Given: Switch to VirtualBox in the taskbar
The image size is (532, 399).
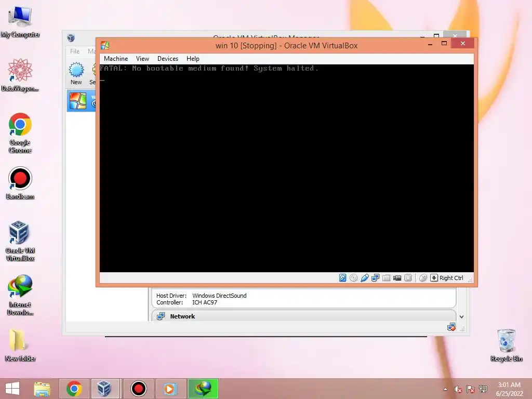Looking at the screenshot, I should (x=104, y=389).
